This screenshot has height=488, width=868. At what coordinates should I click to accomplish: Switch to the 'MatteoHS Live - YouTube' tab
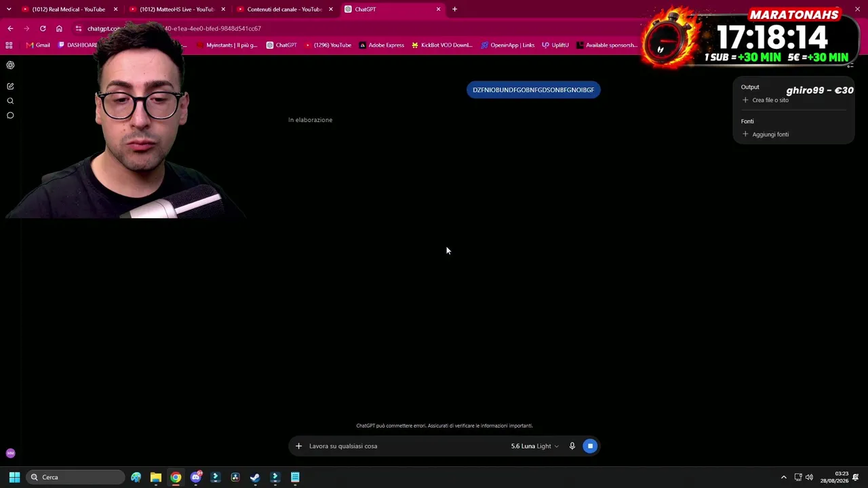(x=176, y=9)
